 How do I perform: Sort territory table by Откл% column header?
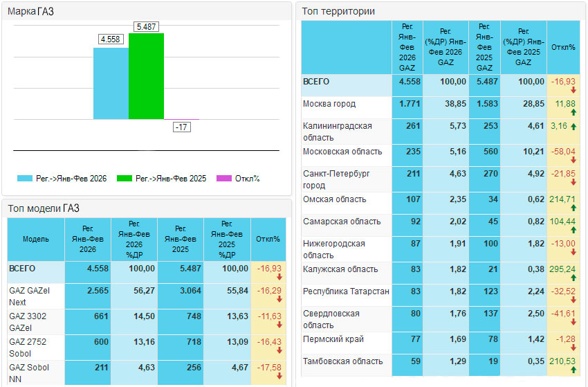pos(563,47)
